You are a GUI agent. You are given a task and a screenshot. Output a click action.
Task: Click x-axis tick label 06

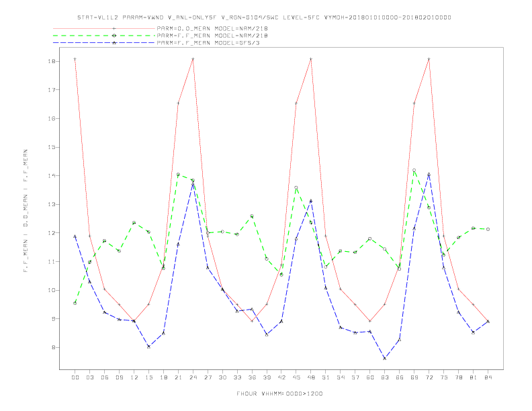(105, 377)
